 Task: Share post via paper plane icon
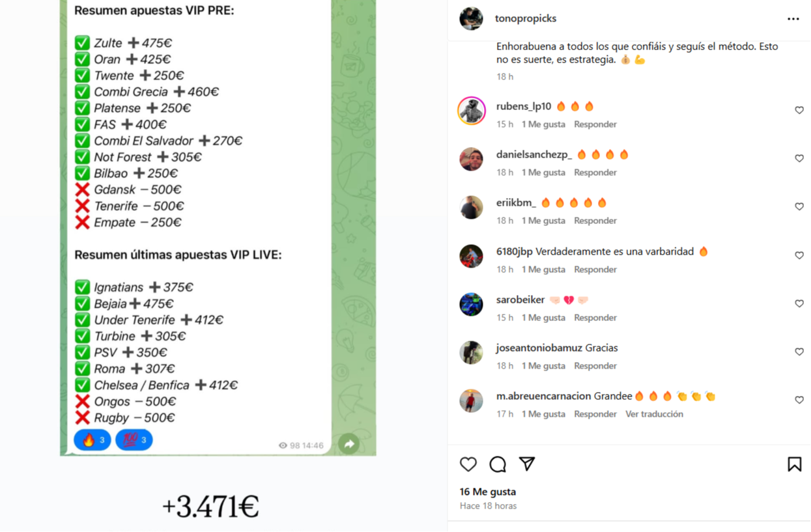(527, 464)
